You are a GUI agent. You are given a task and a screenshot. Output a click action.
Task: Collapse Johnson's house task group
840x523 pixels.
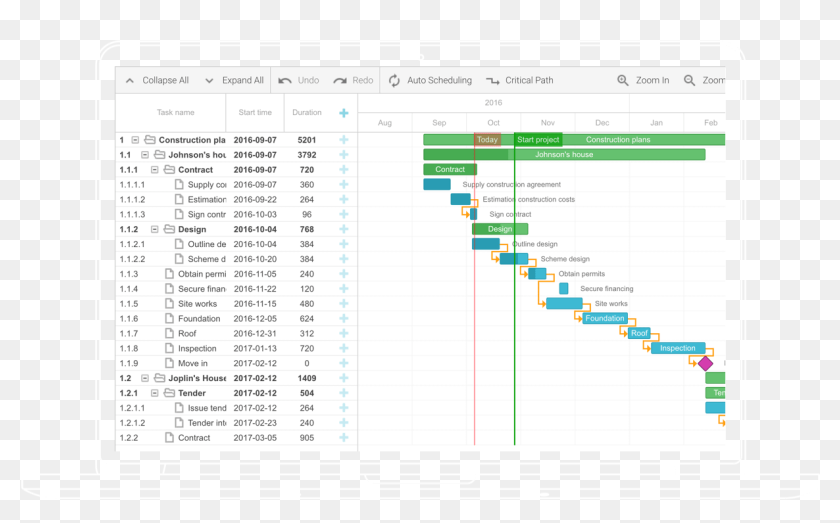pos(145,155)
